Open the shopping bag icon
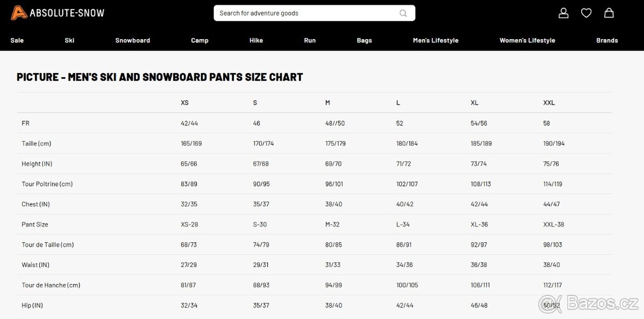The image size is (644, 319). point(609,13)
